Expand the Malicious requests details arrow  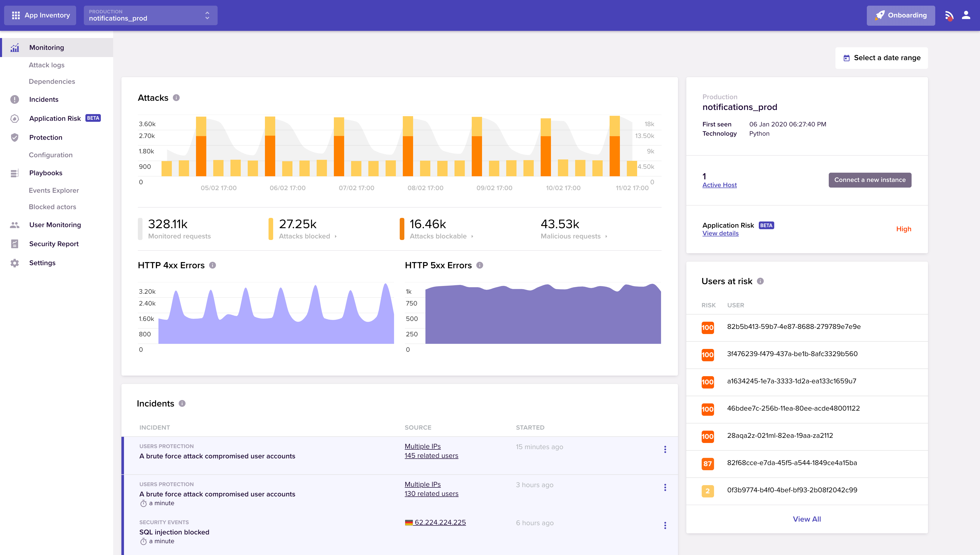tap(606, 237)
